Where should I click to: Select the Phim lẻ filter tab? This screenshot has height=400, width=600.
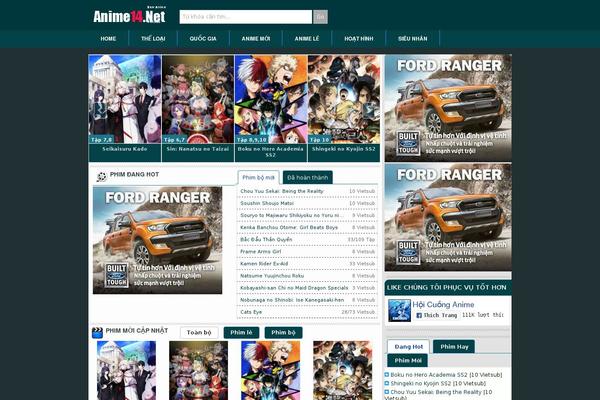click(x=241, y=332)
